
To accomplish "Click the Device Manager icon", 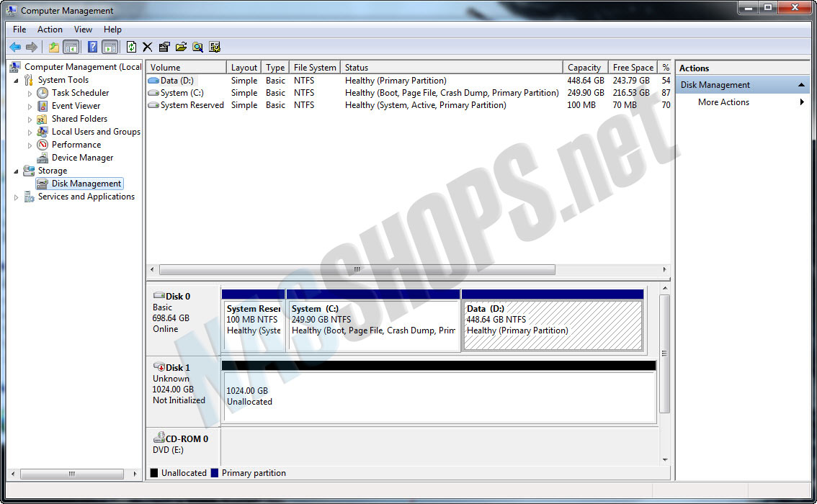I will coord(43,158).
